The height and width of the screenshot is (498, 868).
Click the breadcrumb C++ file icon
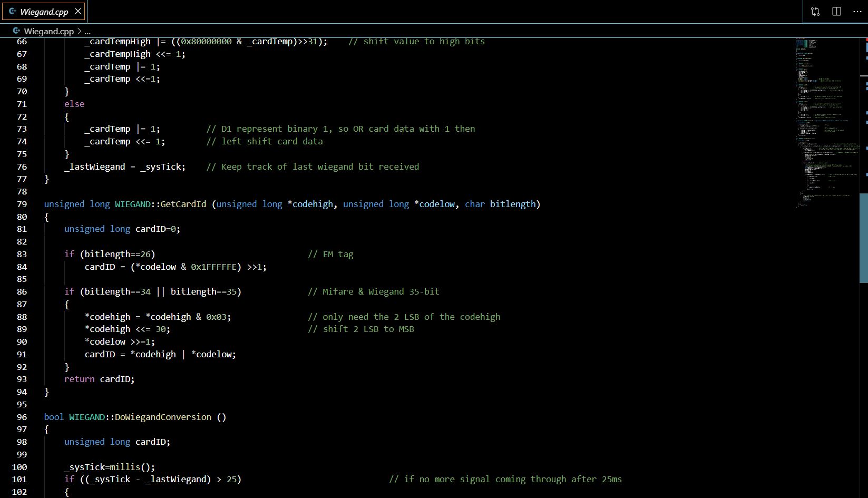coord(16,31)
